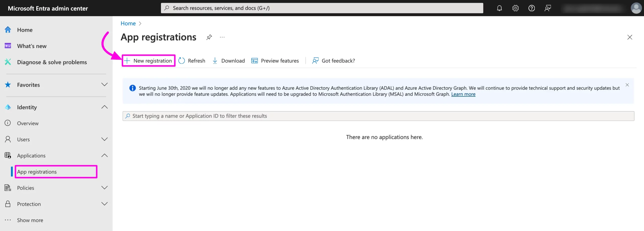Close the App registrations blade
Image resolution: width=644 pixels, height=231 pixels.
coord(630,37)
